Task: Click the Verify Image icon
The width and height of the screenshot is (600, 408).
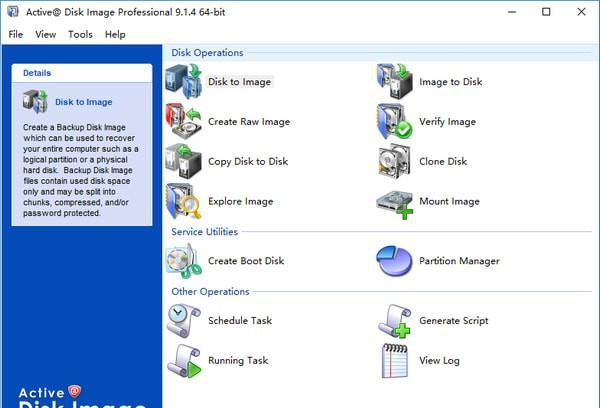Action: coord(395,121)
